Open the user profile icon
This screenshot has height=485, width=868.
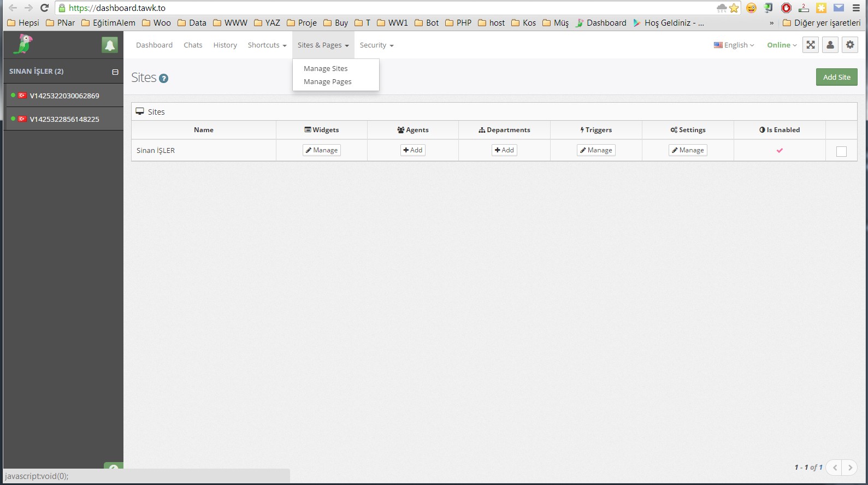(830, 45)
